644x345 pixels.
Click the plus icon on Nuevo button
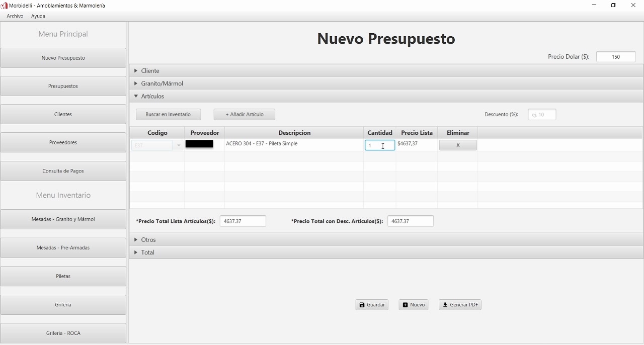point(406,305)
